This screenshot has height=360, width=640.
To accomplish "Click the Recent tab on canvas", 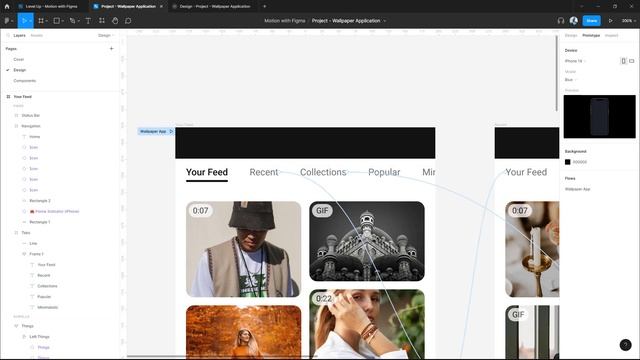I will [x=264, y=172].
